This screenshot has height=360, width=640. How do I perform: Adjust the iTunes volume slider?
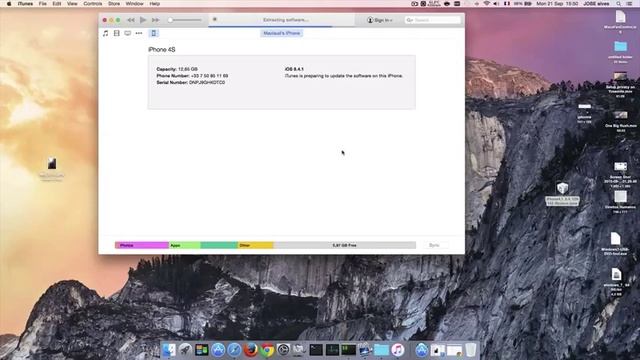tap(185, 20)
